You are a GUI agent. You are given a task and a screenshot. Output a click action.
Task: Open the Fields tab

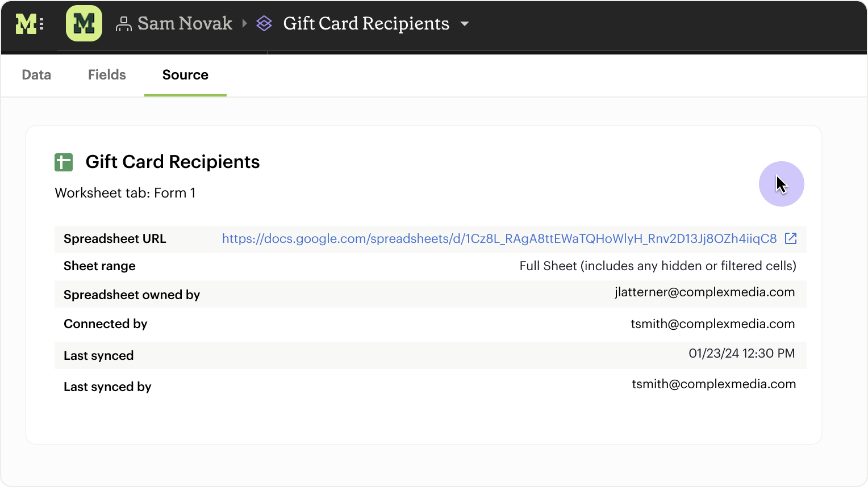click(107, 75)
